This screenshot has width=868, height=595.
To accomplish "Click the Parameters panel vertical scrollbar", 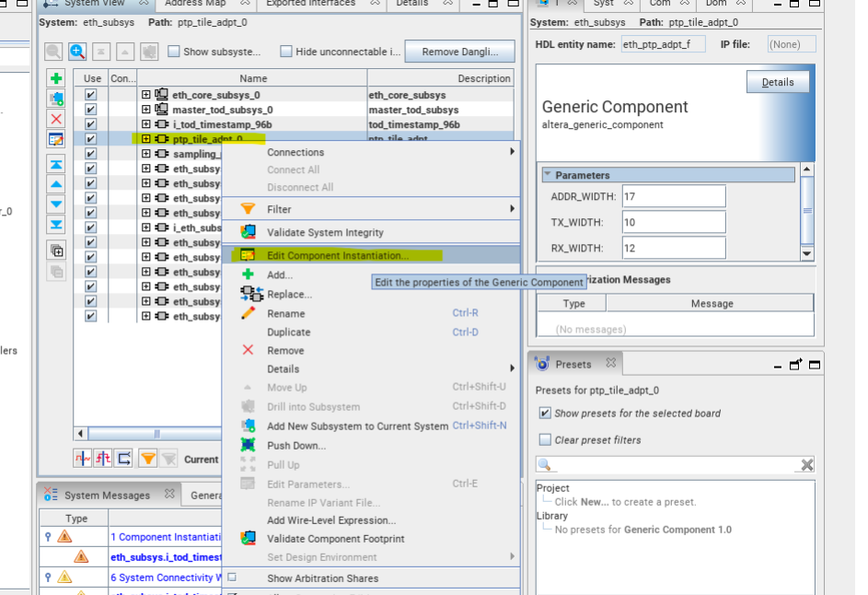I will (807, 211).
